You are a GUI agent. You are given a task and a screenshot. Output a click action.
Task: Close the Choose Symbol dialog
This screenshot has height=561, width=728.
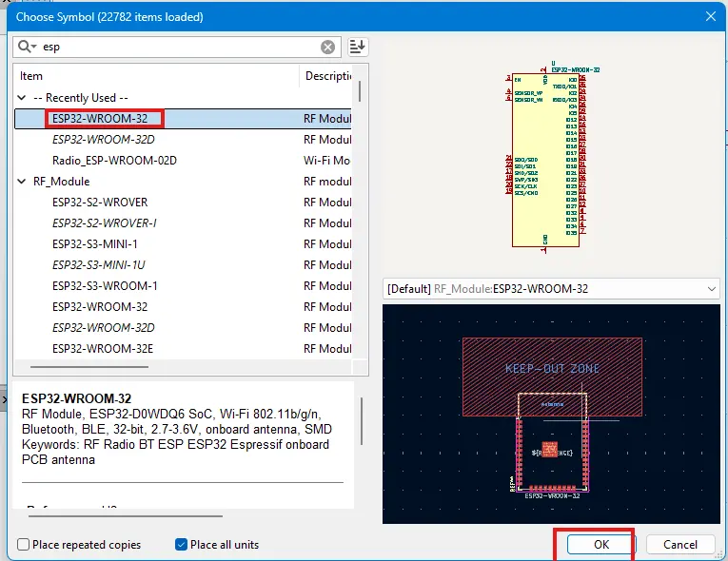coord(710,17)
